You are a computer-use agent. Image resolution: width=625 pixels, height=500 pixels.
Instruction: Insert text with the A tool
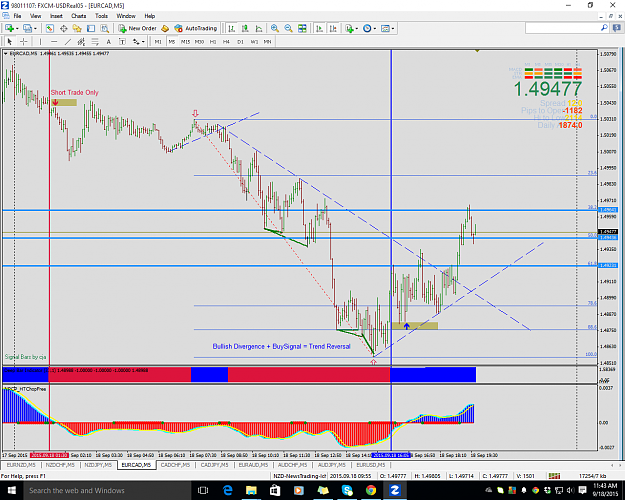click(108, 41)
